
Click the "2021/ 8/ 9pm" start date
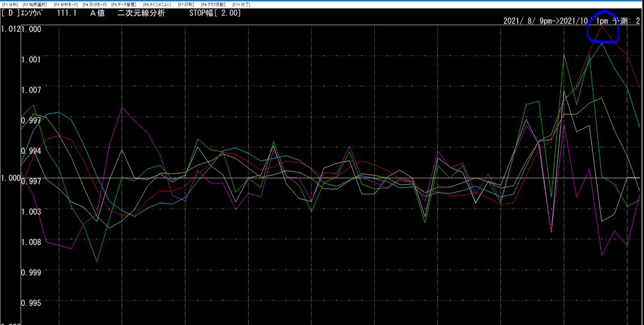528,21
